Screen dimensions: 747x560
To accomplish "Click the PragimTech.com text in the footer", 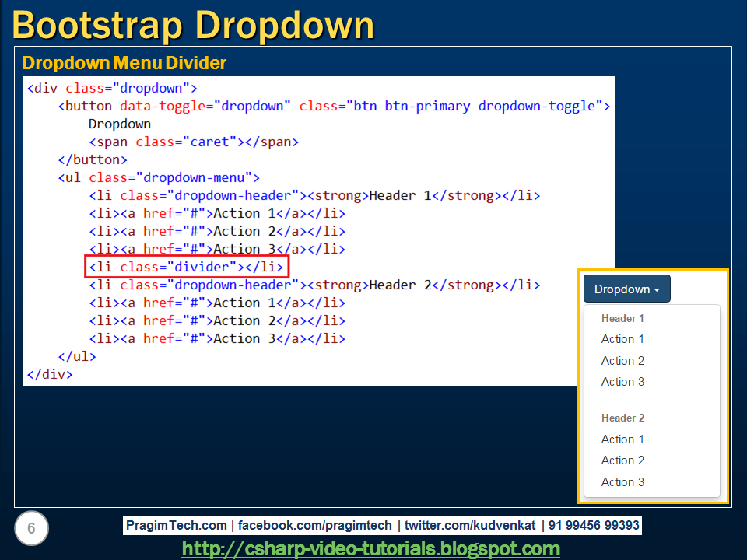I will [177, 525].
